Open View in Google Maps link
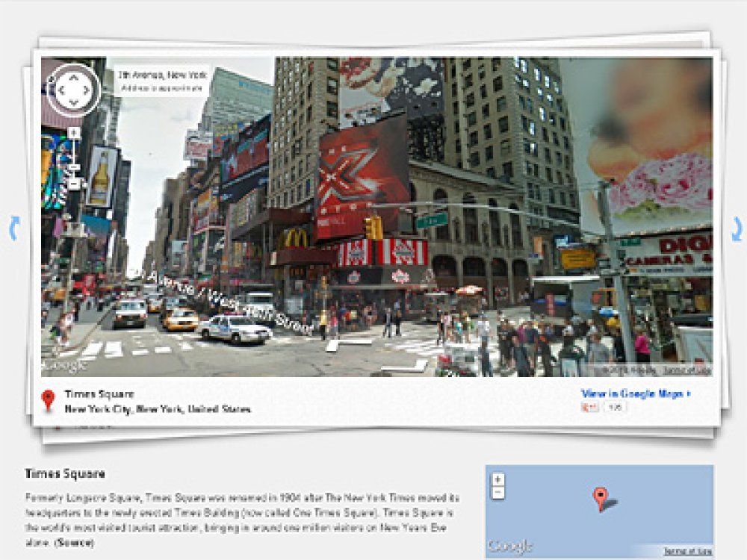This screenshot has height=560, width=747. 635,393
